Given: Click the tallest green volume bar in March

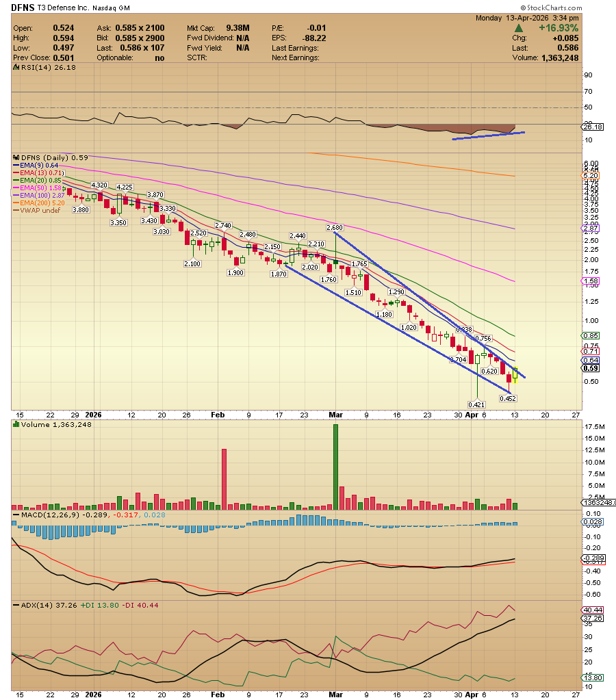Looking at the screenshot, I should pos(335,467).
